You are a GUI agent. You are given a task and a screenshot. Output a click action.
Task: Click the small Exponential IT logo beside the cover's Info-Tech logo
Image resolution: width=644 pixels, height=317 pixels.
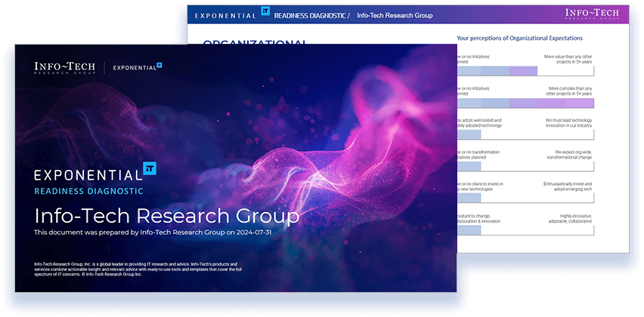click(x=137, y=67)
